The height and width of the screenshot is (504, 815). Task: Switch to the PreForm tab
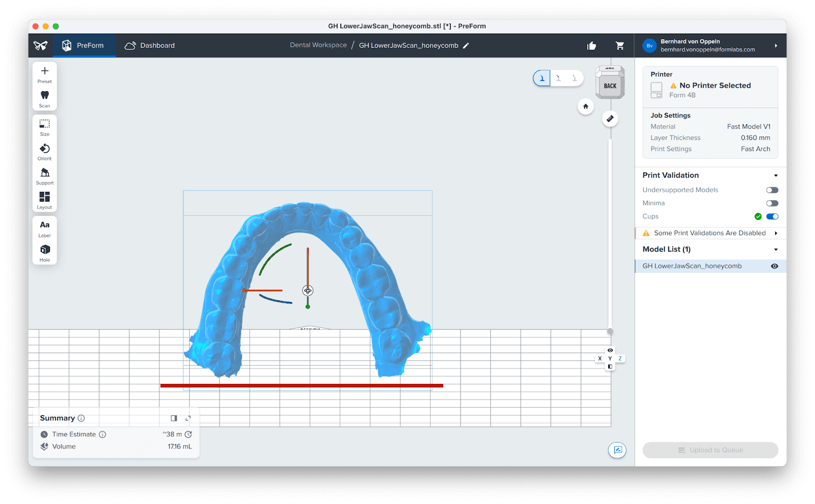click(83, 46)
